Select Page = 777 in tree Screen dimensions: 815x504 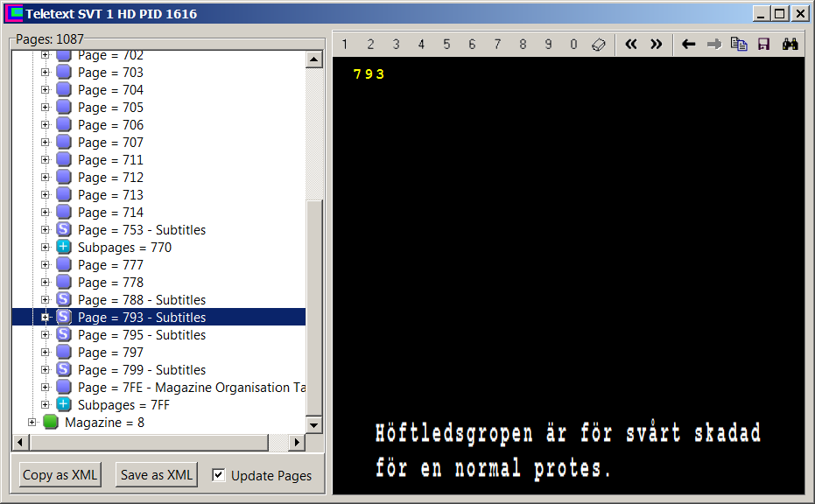[x=110, y=265]
